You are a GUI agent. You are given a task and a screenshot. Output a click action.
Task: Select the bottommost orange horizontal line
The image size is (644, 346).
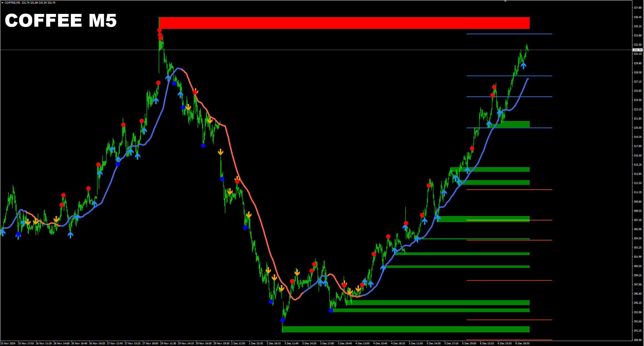[x=509, y=340]
